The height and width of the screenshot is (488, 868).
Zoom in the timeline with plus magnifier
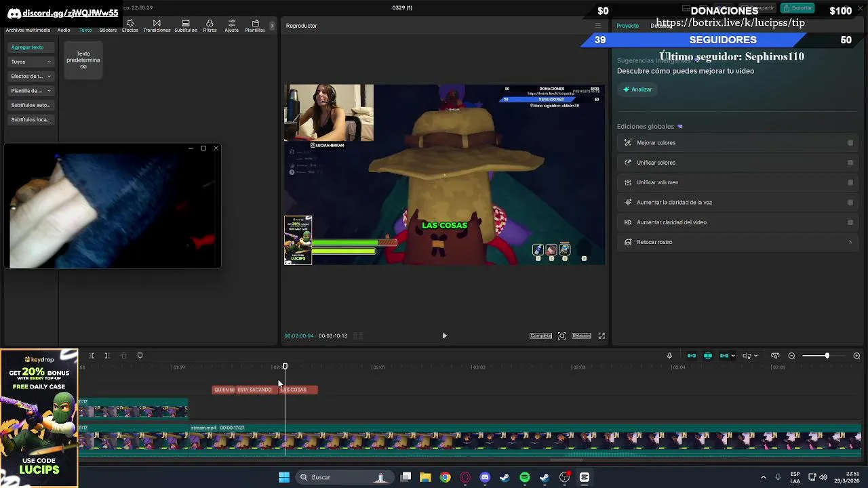856,356
